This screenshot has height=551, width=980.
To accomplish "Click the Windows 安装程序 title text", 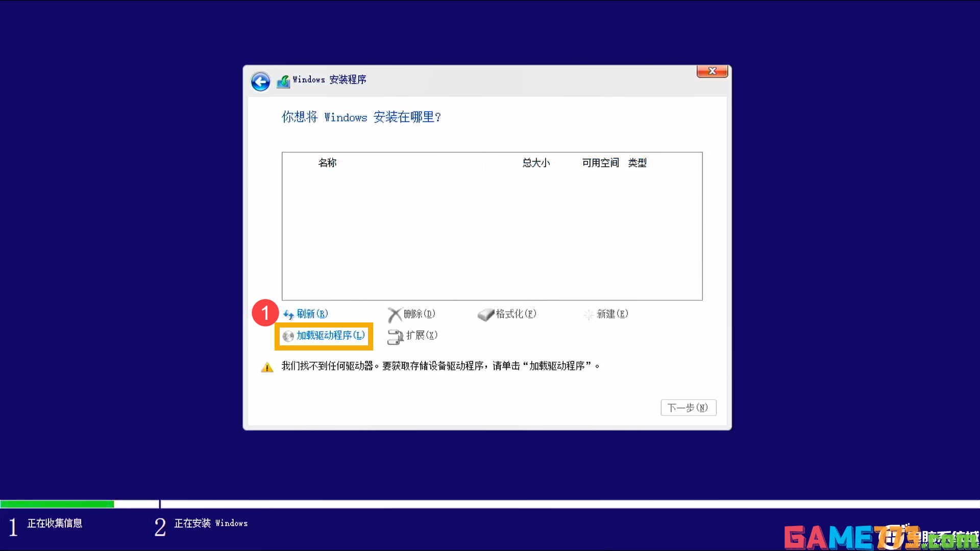I will [x=329, y=80].
